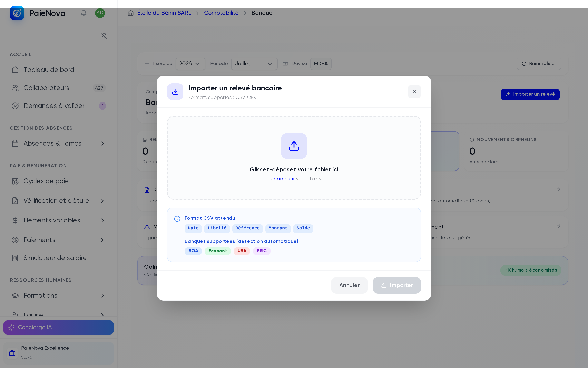Click the Référence CSV column tag
The width and height of the screenshot is (588, 368).
pyautogui.click(x=247, y=228)
